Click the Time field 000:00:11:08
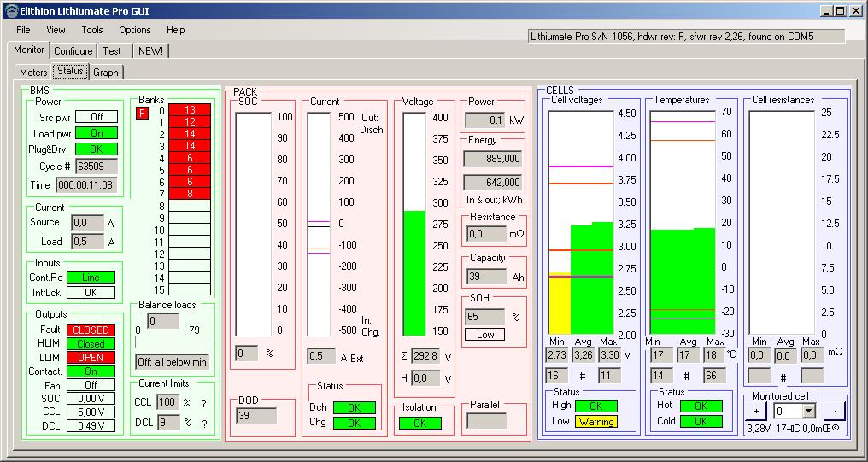This screenshot has height=462, width=868. point(85,185)
